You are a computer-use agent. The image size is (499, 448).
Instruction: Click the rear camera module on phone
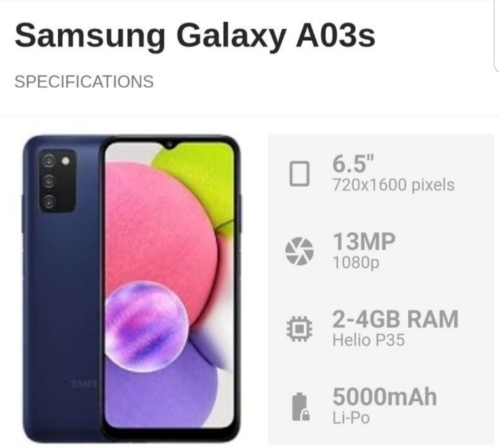(x=58, y=180)
